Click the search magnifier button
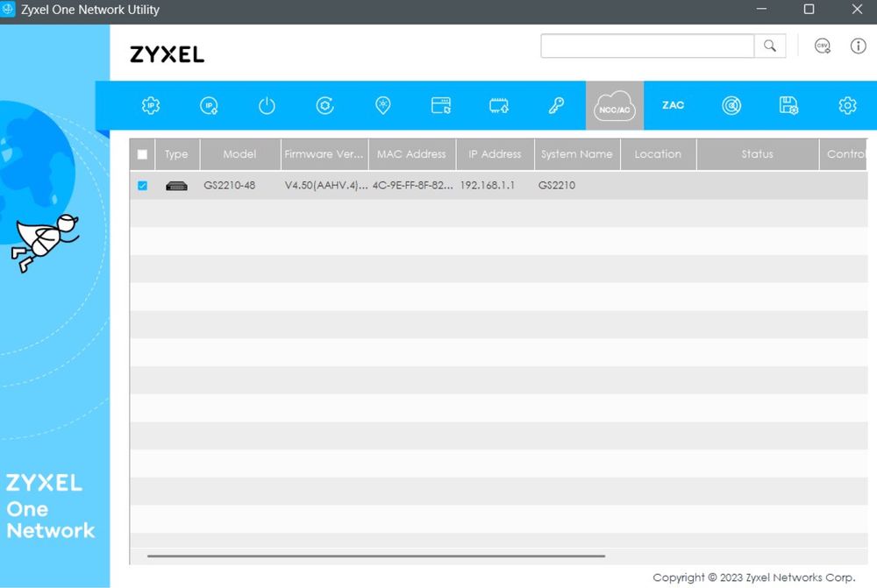 point(770,46)
